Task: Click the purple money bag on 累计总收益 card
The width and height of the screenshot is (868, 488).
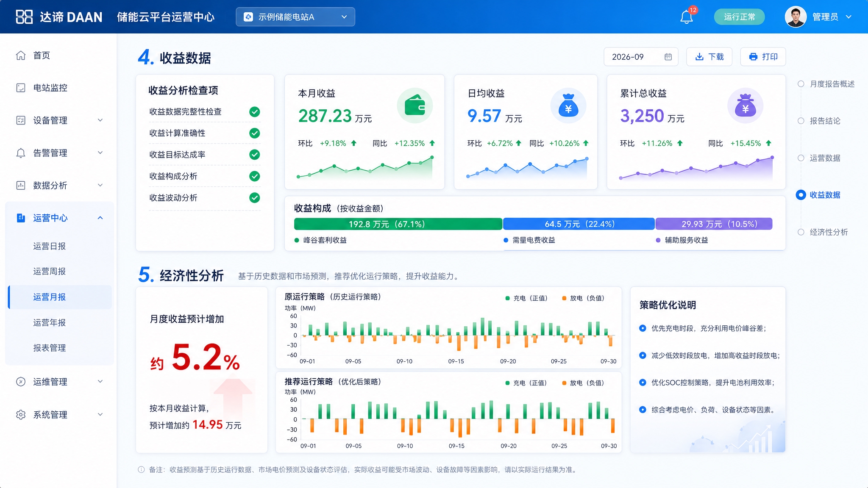Action: (x=745, y=105)
